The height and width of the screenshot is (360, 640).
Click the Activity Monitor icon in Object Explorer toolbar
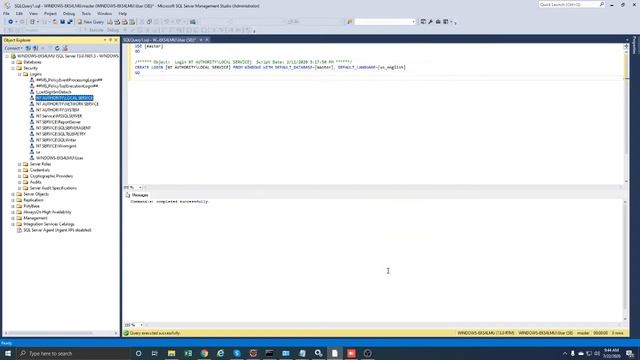[x=65, y=48]
